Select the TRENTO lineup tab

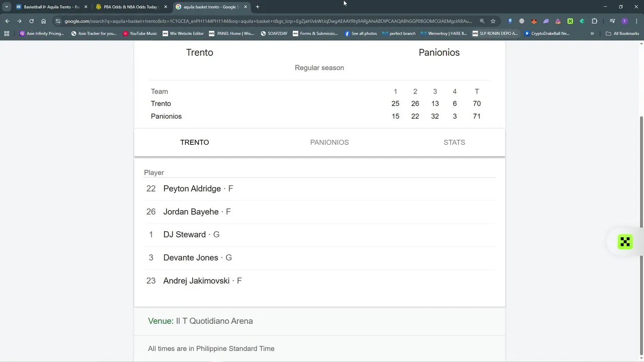click(x=195, y=142)
